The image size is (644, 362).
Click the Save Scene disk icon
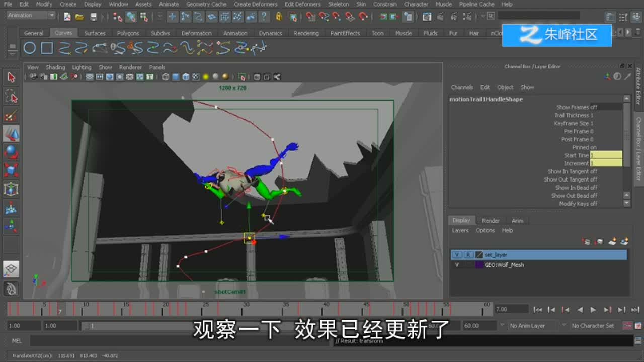[93, 17]
